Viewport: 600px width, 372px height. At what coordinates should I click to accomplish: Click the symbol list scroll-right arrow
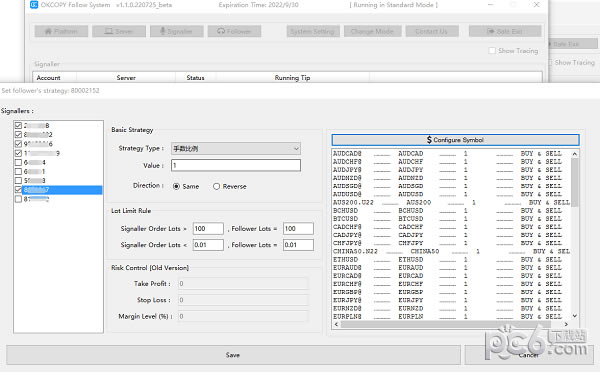[566, 324]
